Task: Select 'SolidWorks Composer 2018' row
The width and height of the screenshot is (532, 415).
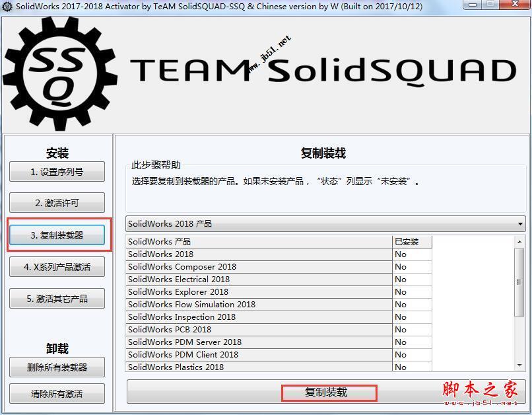Action: (x=279, y=267)
